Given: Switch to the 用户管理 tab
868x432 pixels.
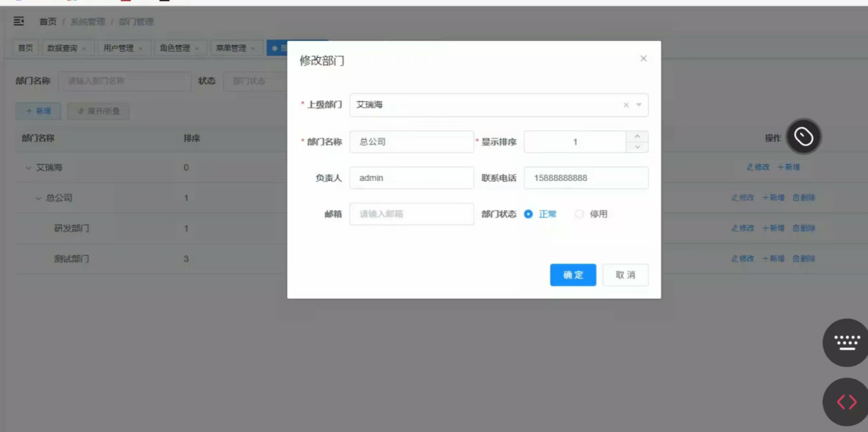Looking at the screenshot, I should click(124, 48).
